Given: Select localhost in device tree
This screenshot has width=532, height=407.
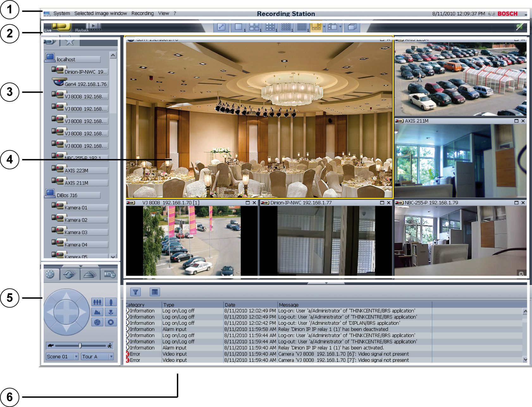Looking at the screenshot, I should [73, 59].
